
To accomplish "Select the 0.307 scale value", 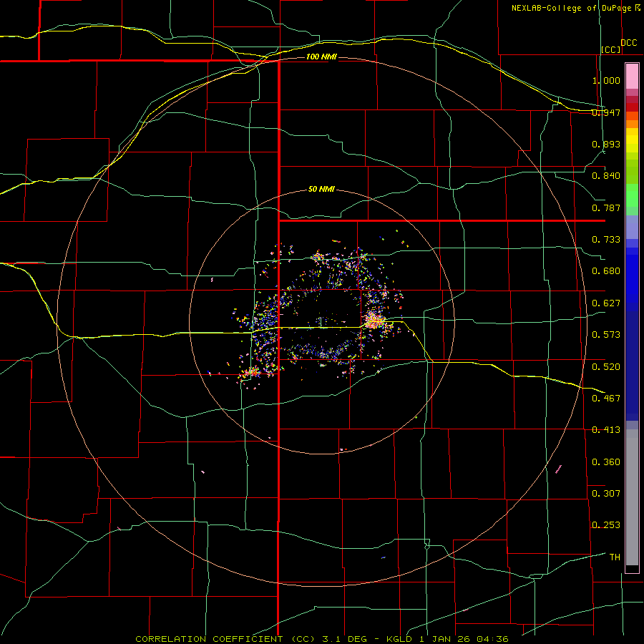I will point(606,493).
